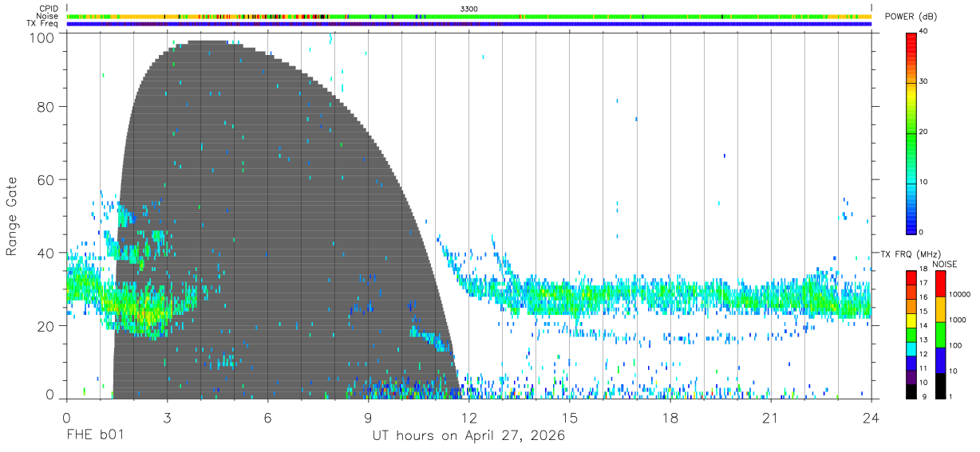Screen dimensions: 980x452
Task: Click the CPID value 3300
Action: [469, 9]
